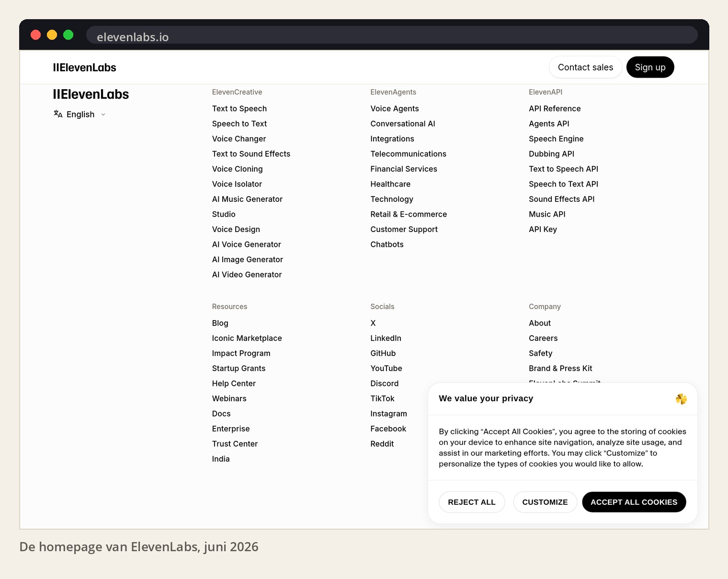Open Text to Sound Effects
The height and width of the screenshot is (579, 728).
pyautogui.click(x=251, y=154)
